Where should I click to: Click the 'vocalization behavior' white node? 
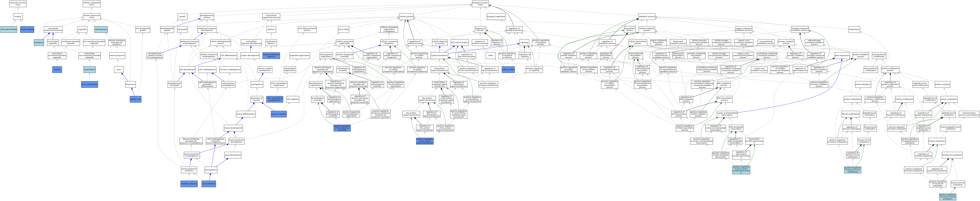271,42
